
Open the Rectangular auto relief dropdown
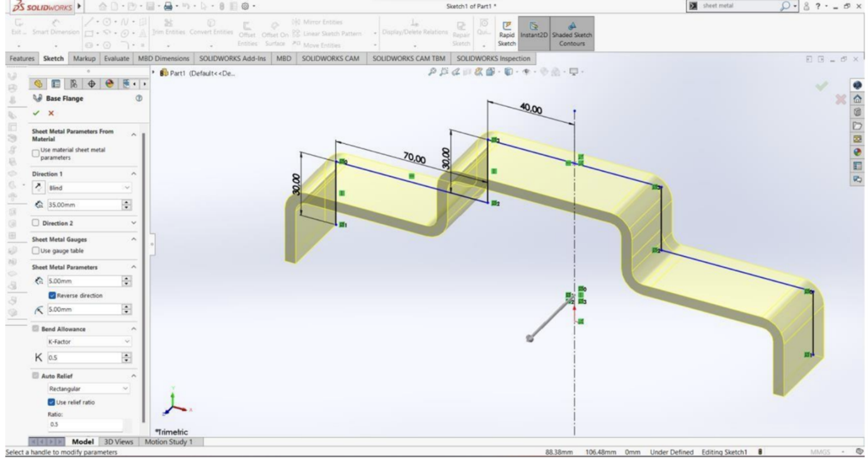pos(88,388)
